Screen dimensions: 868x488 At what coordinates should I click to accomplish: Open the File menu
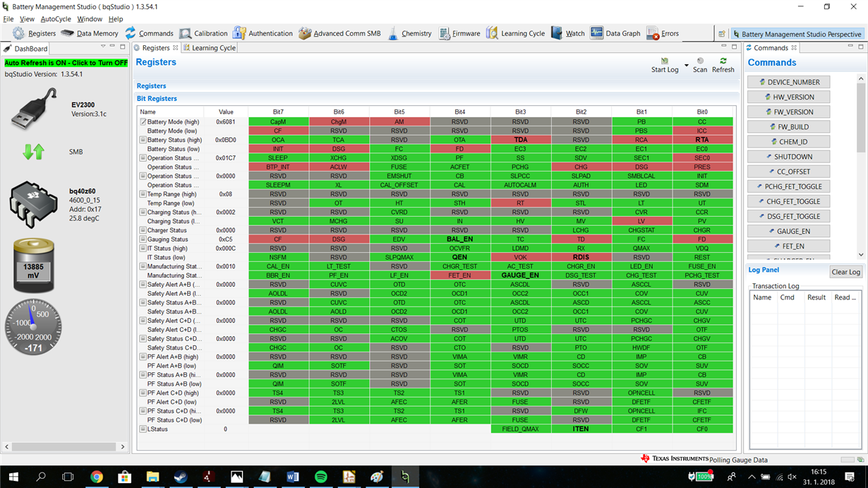pos(8,19)
